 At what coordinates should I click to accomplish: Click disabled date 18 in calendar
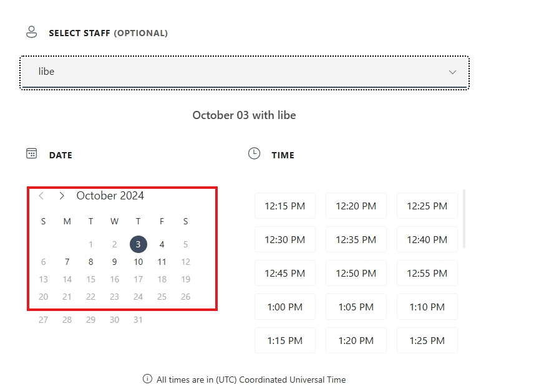pyautogui.click(x=162, y=279)
